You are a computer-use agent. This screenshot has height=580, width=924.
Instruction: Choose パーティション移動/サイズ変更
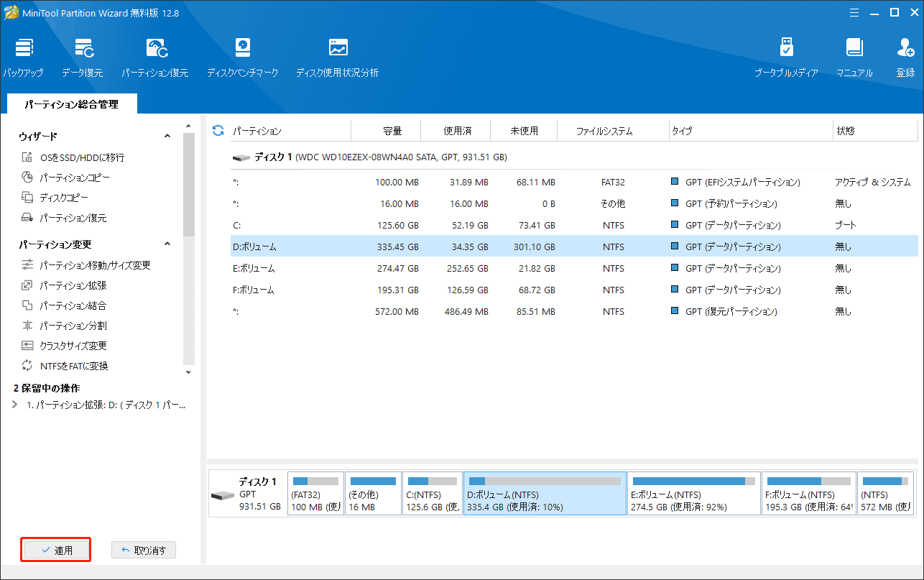click(x=86, y=265)
